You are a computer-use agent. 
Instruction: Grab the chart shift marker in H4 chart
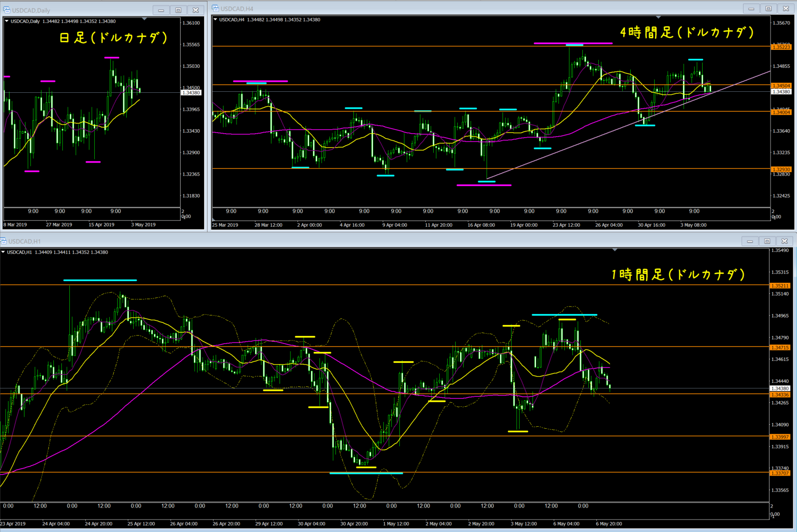tap(658, 17)
